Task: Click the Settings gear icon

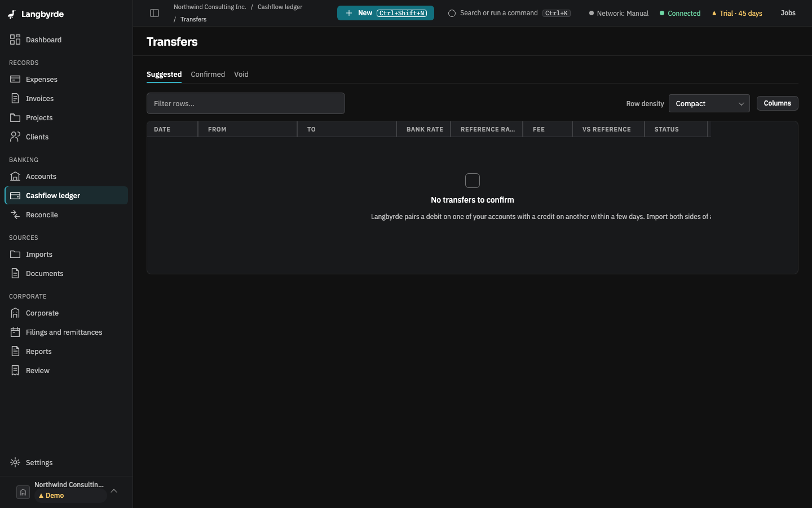Action: [x=15, y=462]
